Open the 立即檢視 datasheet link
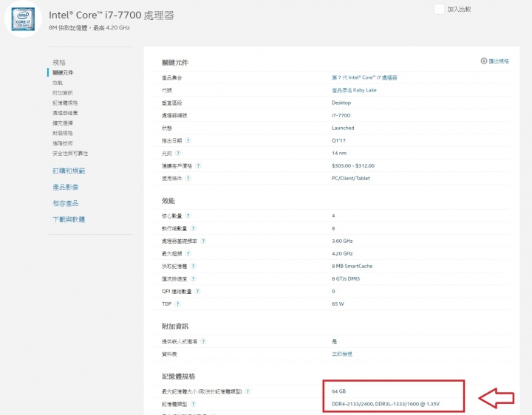The width and height of the screenshot is (532, 415). [342, 354]
